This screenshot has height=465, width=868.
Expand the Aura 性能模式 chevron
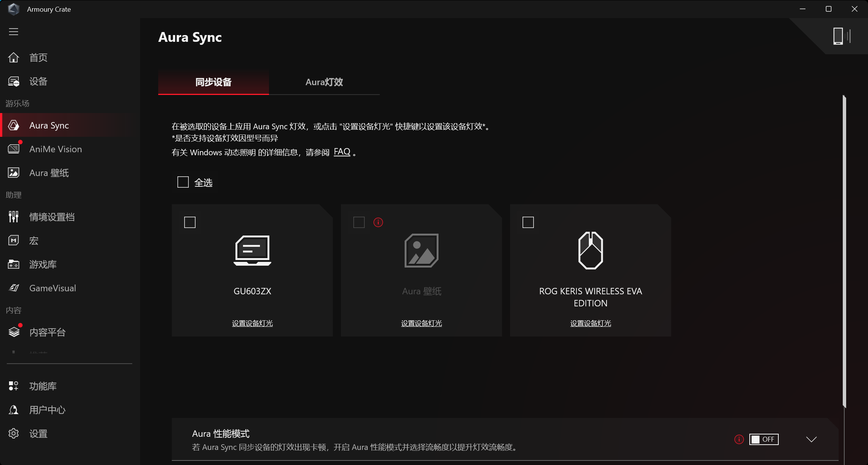811,439
